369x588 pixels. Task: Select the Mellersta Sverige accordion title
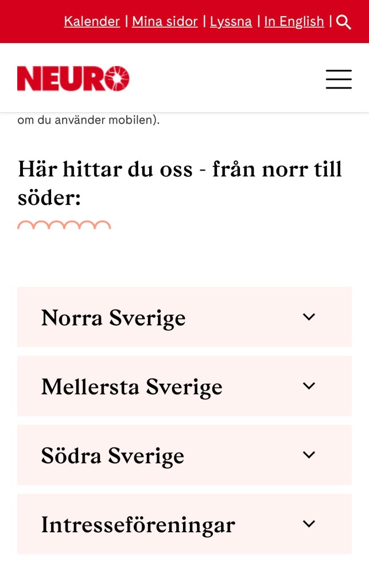131,386
